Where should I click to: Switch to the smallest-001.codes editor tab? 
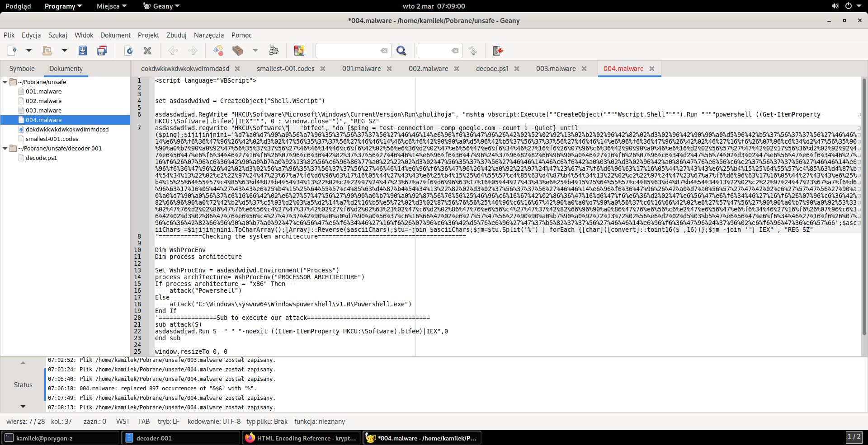[x=286, y=69]
